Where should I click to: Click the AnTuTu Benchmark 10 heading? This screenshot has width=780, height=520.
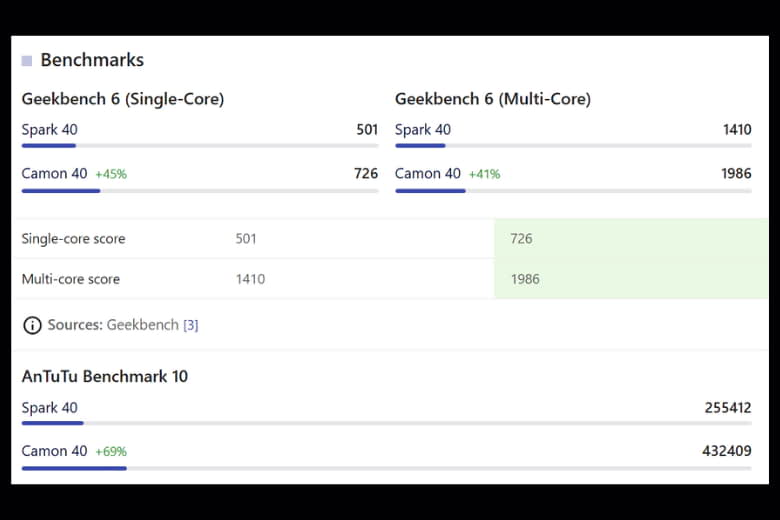coord(105,377)
